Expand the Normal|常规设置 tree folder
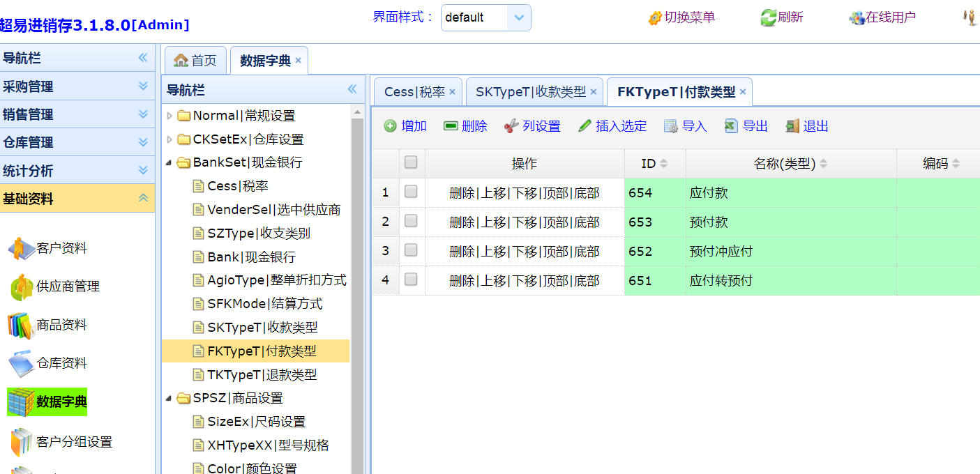Image resolution: width=980 pixels, height=474 pixels. (169, 116)
